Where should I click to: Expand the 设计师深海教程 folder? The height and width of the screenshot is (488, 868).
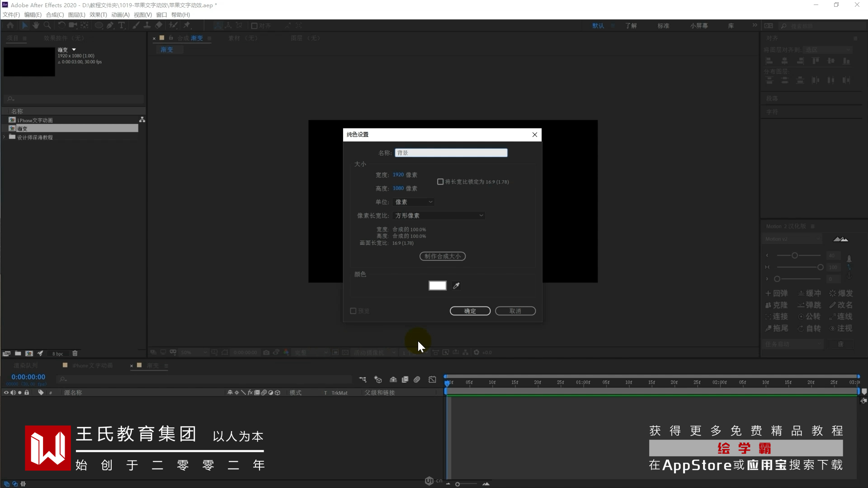tap(5, 137)
